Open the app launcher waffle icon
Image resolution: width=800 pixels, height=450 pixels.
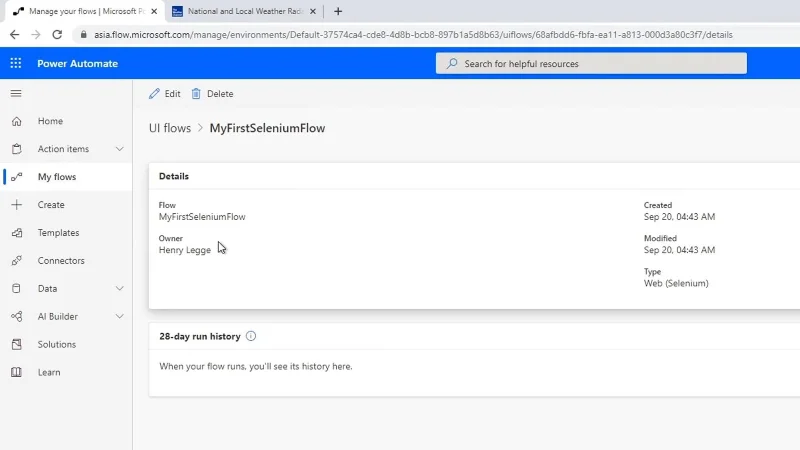pos(16,63)
